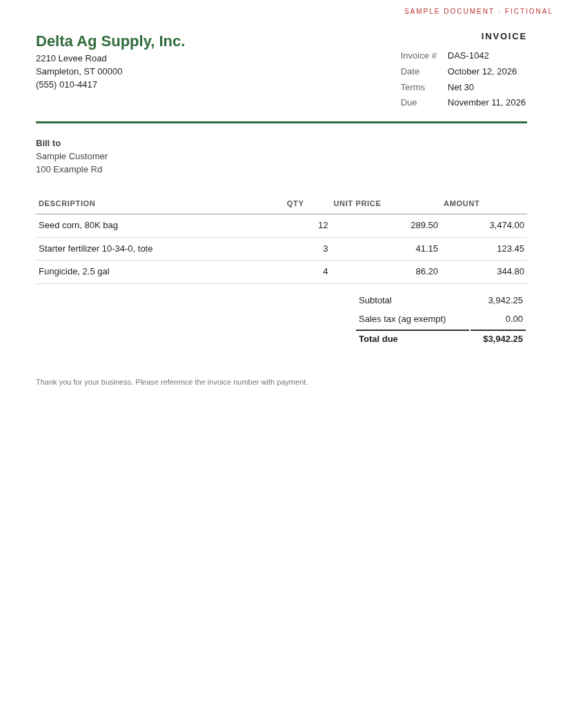Select the 2210 Levee Road address line
The image size is (563, 728).
click(71, 59)
